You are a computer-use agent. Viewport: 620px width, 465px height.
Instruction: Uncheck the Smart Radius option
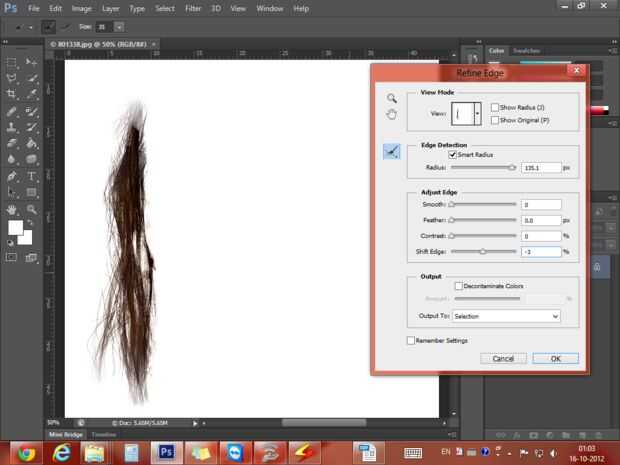point(454,155)
